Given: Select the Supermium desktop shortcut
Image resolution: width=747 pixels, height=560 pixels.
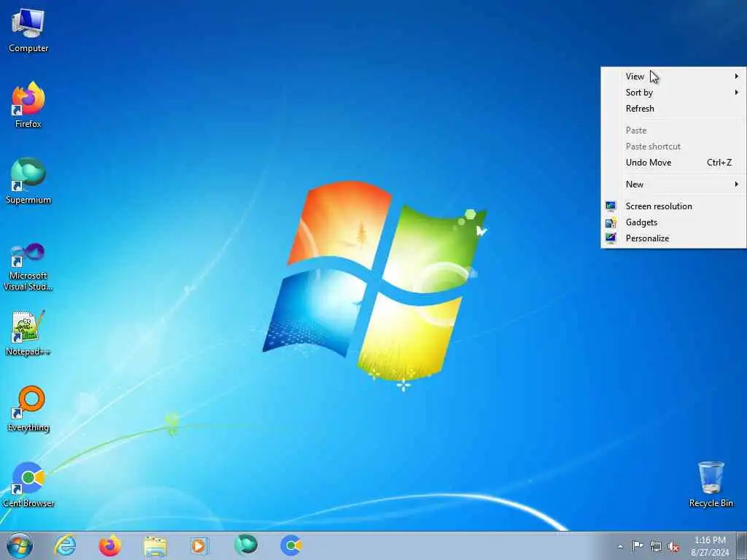Looking at the screenshot, I should coord(28,181).
